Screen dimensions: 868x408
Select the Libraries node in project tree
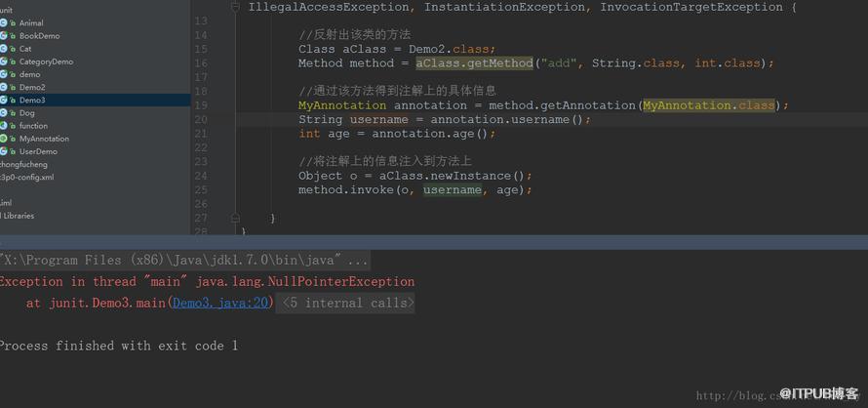tap(18, 216)
